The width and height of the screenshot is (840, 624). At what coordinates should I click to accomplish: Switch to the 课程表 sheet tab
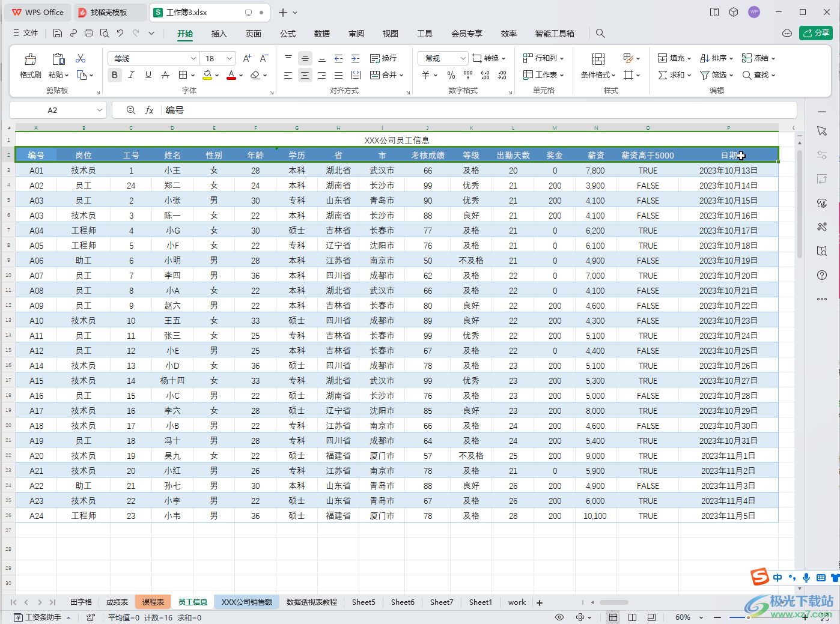point(153,602)
